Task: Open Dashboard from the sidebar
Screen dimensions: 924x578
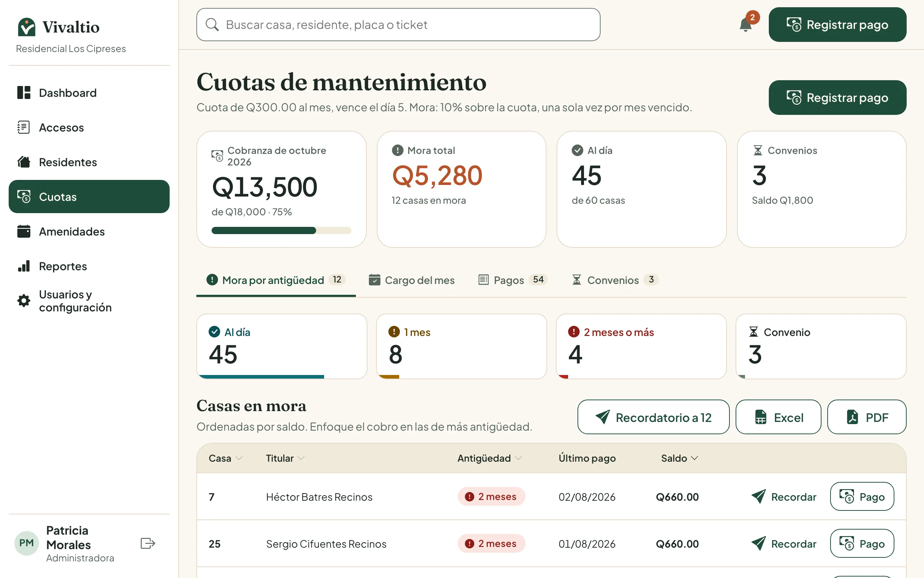Action: tap(89, 92)
